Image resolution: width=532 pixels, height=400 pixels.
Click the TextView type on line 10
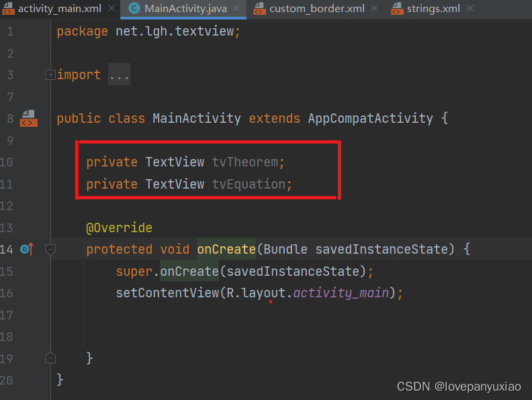point(175,162)
